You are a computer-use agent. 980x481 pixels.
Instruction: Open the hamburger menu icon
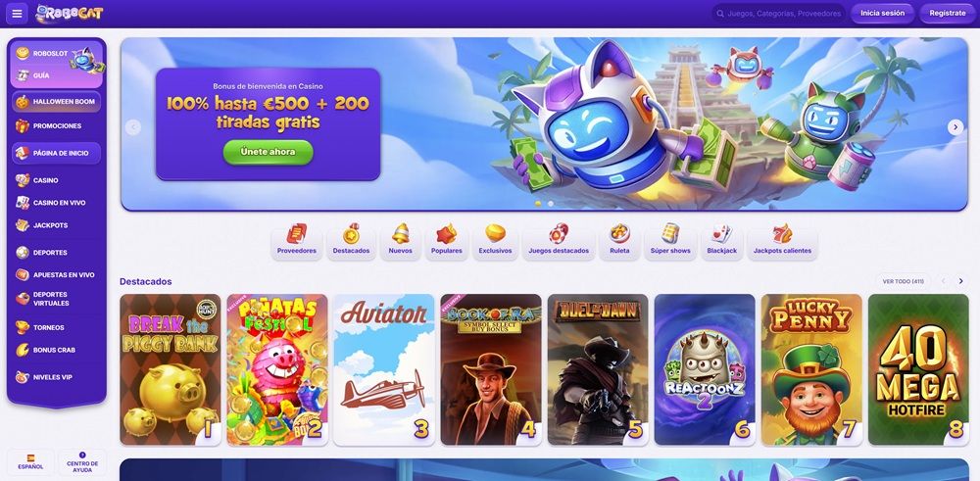(x=17, y=13)
